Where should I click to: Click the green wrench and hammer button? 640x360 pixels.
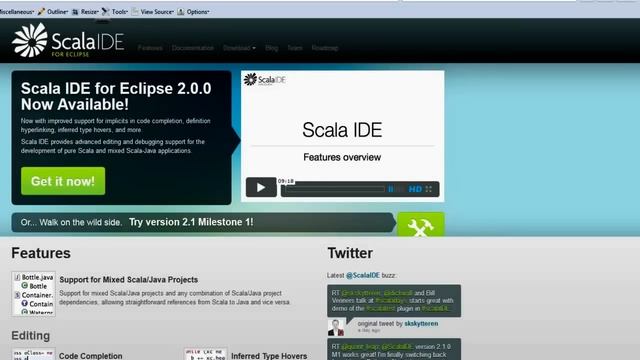421,224
